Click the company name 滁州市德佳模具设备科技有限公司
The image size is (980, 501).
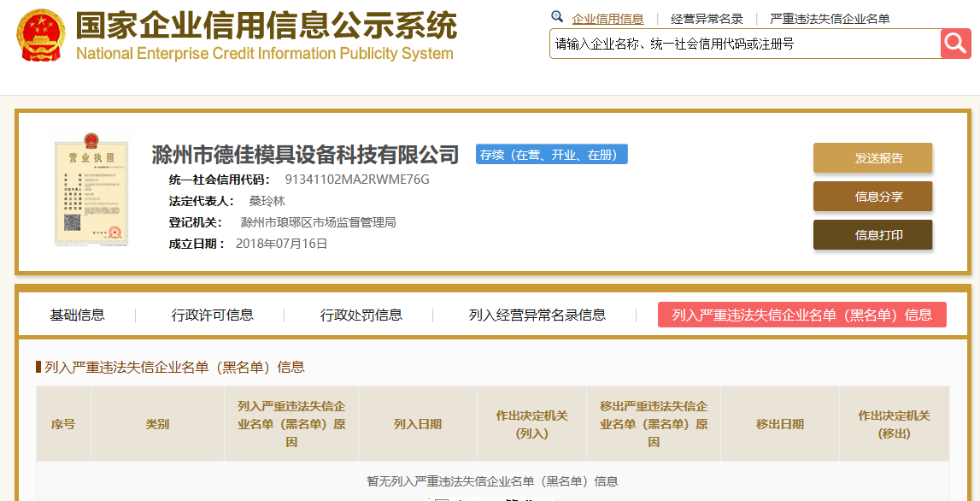coord(305,154)
